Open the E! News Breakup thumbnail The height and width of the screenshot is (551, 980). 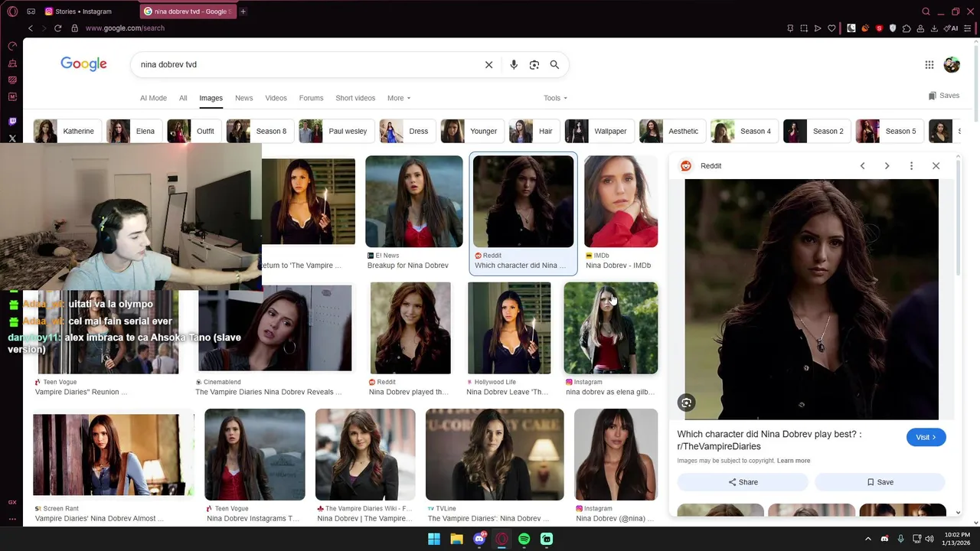(414, 201)
